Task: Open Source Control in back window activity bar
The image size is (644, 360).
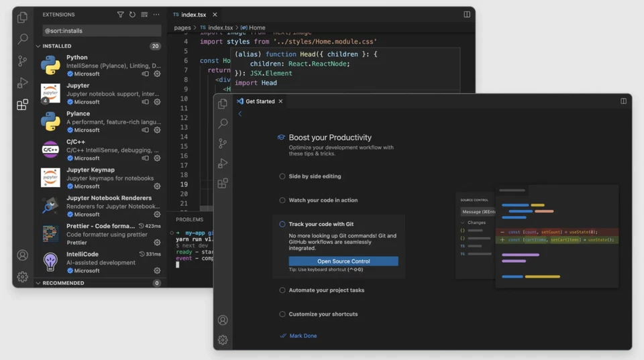Action: [x=23, y=61]
